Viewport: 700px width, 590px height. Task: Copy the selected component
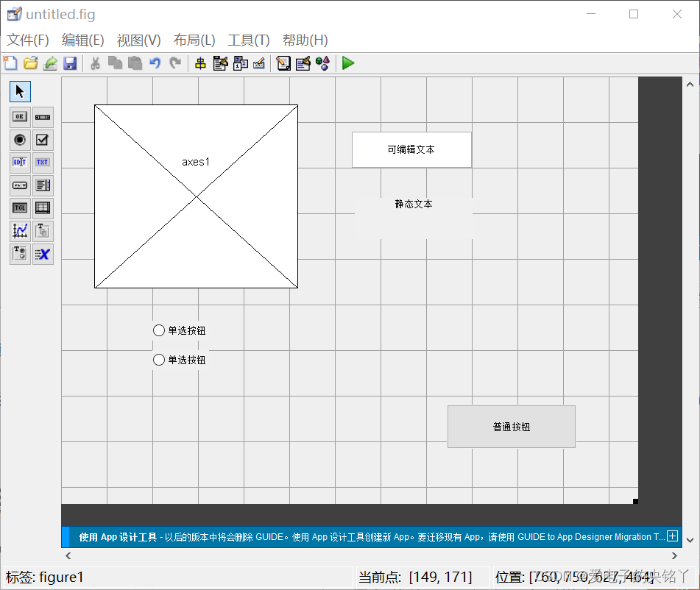pos(115,63)
